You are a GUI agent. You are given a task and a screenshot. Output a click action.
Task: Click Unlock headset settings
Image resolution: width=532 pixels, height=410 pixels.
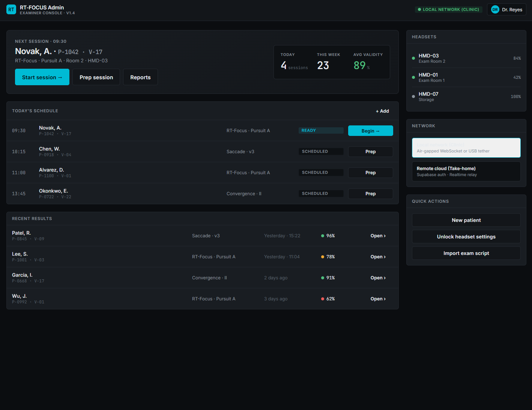point(466,237)
